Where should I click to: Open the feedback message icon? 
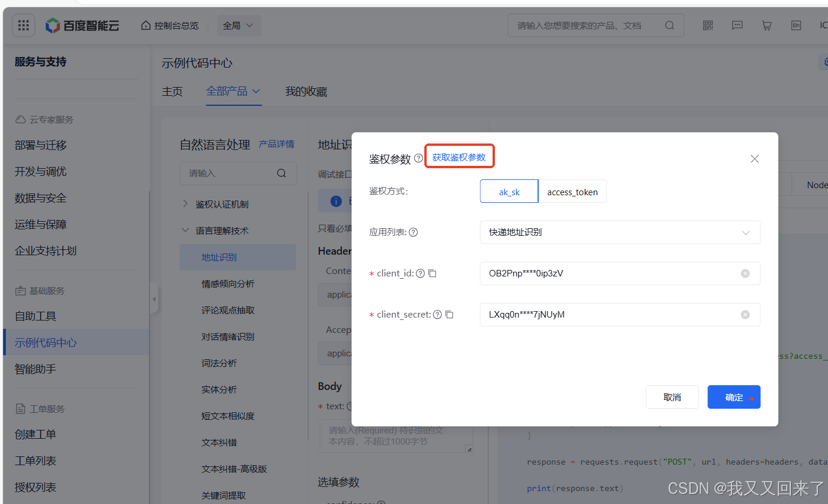737,25
